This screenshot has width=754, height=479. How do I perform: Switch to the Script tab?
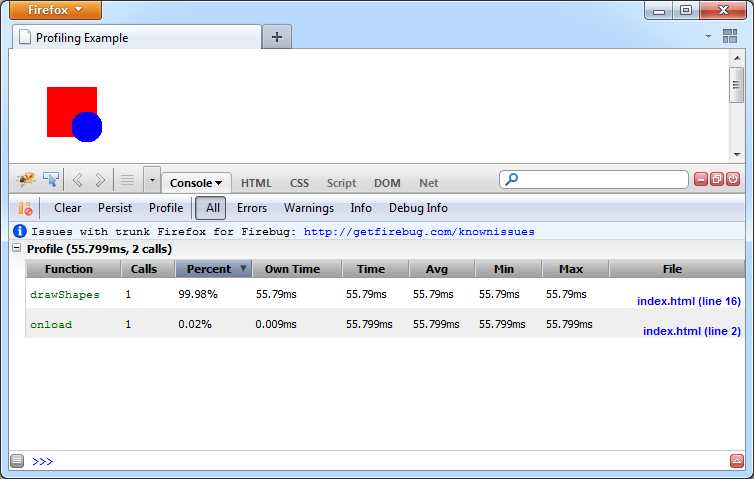coord(341,183)
